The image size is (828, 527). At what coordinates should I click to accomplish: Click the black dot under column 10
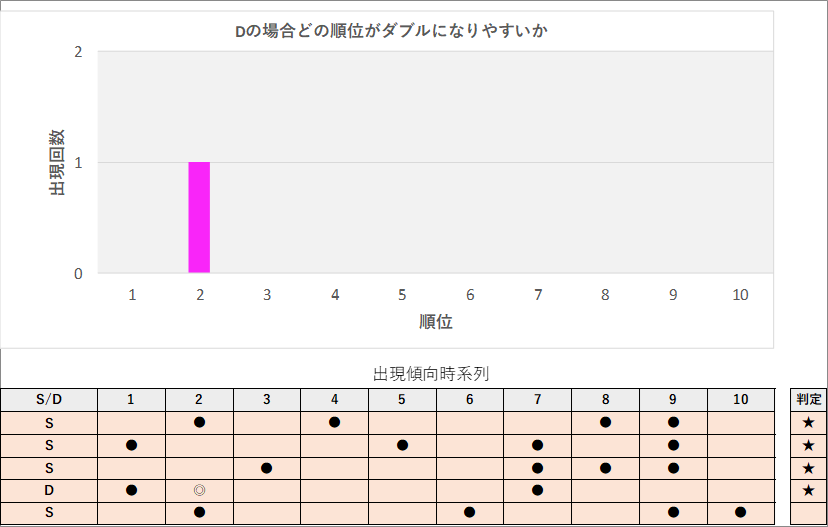(x=740, y=512)
